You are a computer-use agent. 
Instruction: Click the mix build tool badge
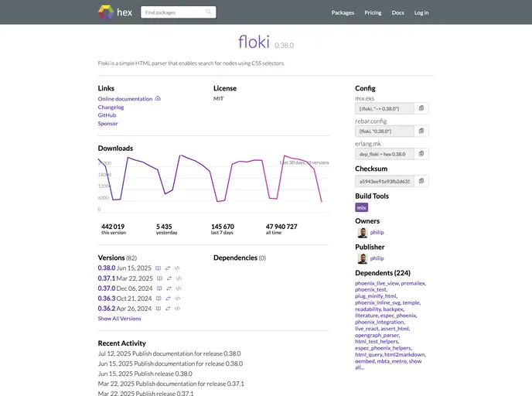click(x=361, y=207)
